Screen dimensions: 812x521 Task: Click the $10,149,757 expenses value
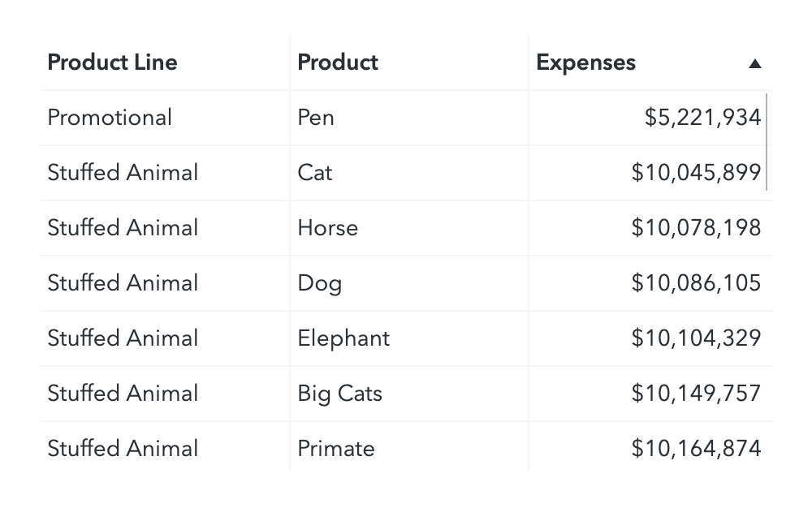(696, 394)
